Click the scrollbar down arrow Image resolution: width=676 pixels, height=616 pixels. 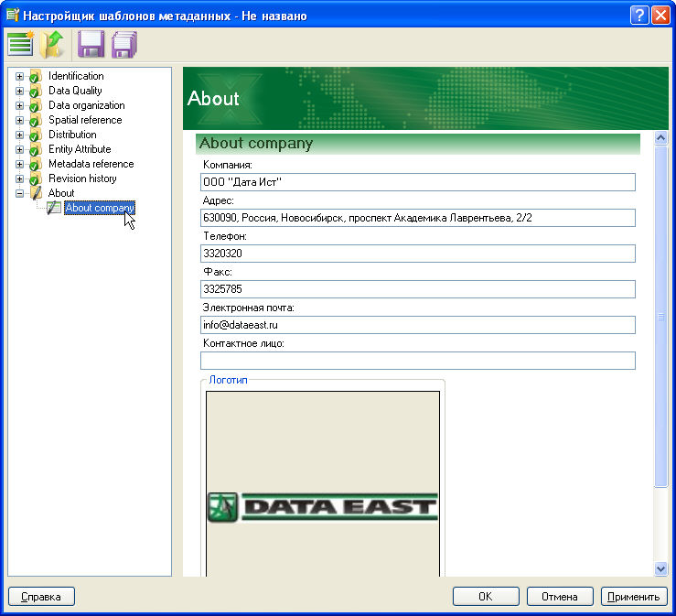[x=660, y=569]
